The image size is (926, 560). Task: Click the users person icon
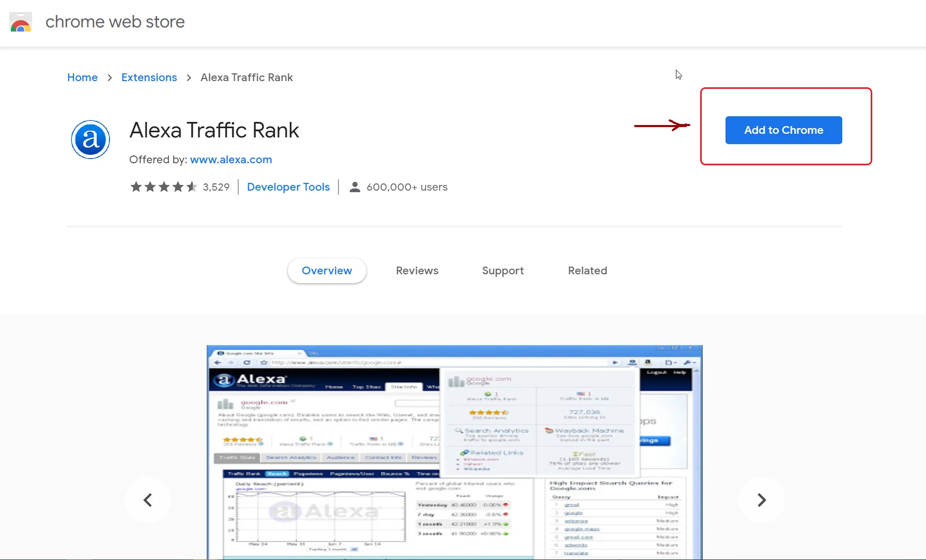click(x=354, y=187)
